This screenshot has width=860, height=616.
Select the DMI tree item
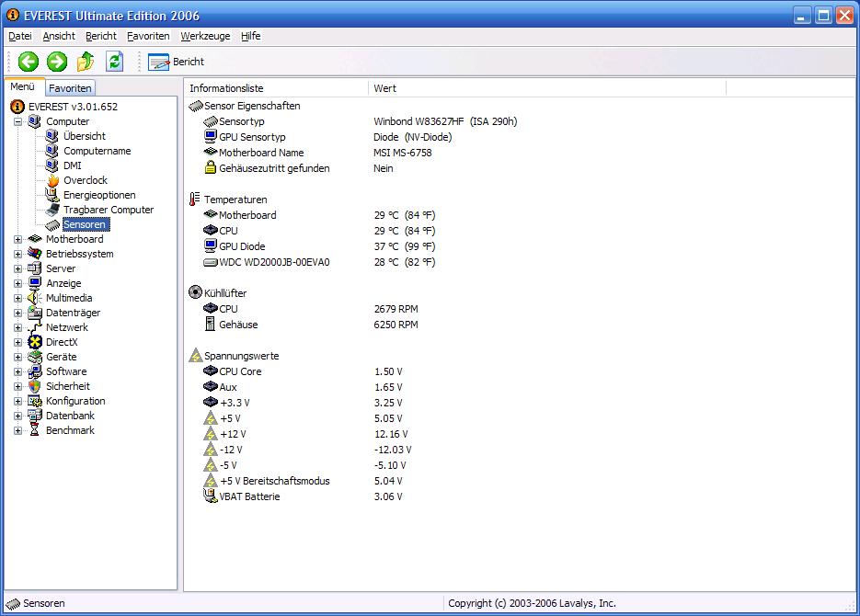72,165
